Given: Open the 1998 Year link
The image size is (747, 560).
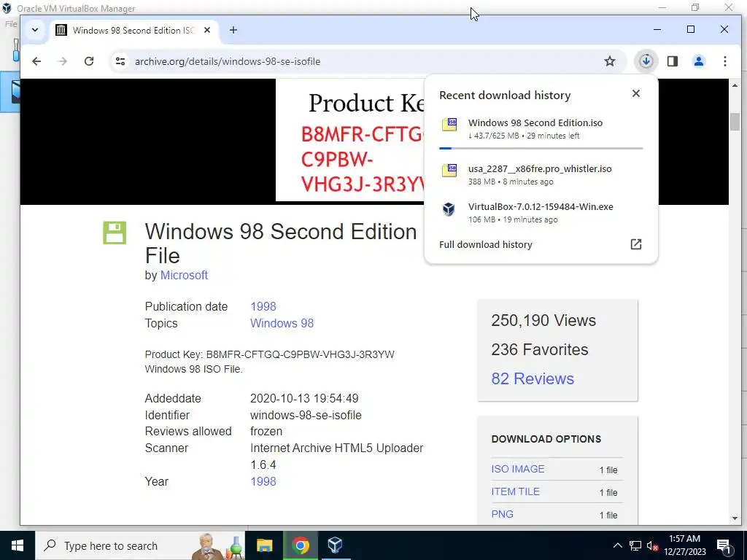Looking at the screenshot, I should [x=263, y=481].
